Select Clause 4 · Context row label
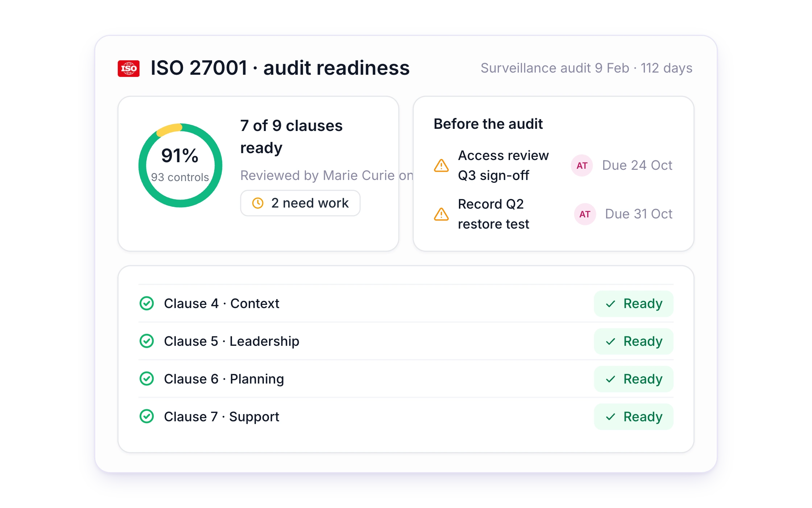The height and width of the screenshot is (508, 812). coord(221,303)
